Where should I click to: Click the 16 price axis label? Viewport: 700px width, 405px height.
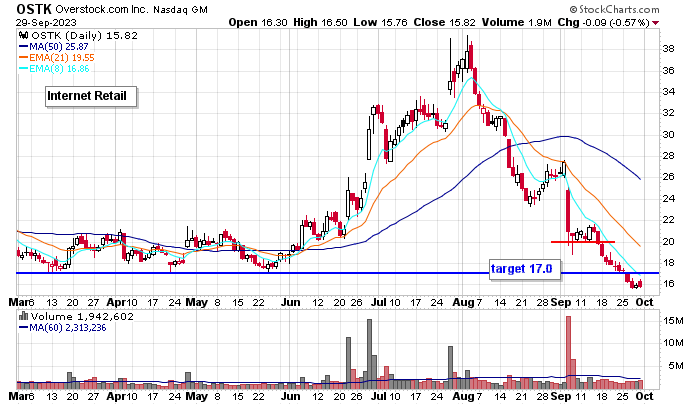click(x=668, y=284)
